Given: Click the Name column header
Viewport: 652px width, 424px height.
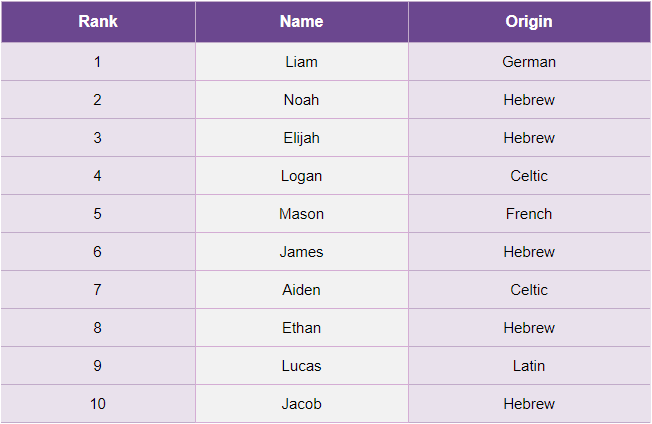Looking at the screenshot, I should (x=301, y=22).
